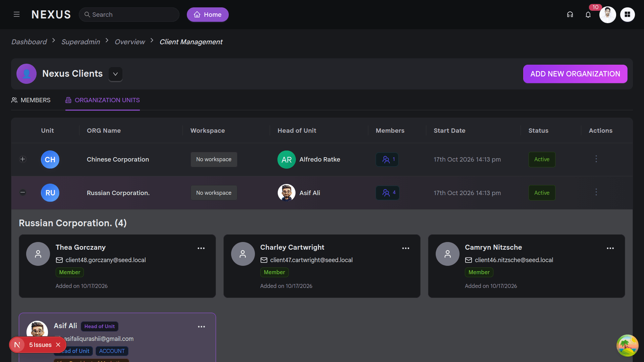Open the hamburger menu icon
Viewport: 644px width, 362px height.
point(16,14)
